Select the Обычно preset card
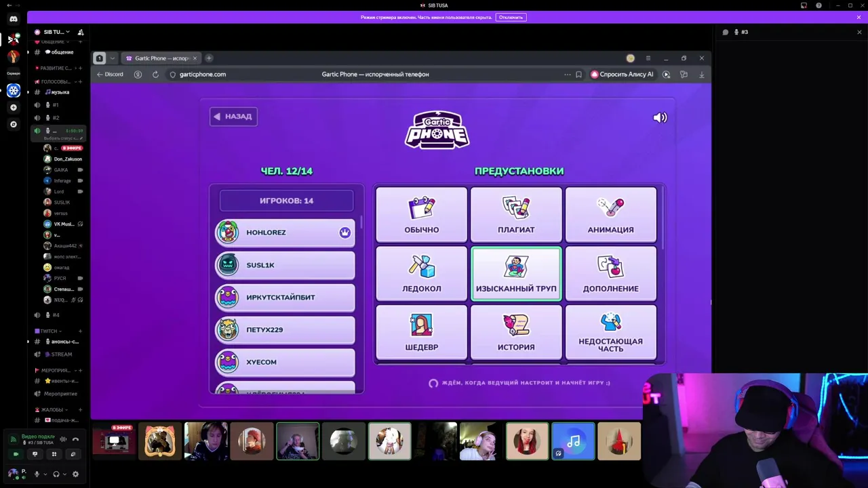The width and height of the screenshot is (868, 488). (421, 214)
